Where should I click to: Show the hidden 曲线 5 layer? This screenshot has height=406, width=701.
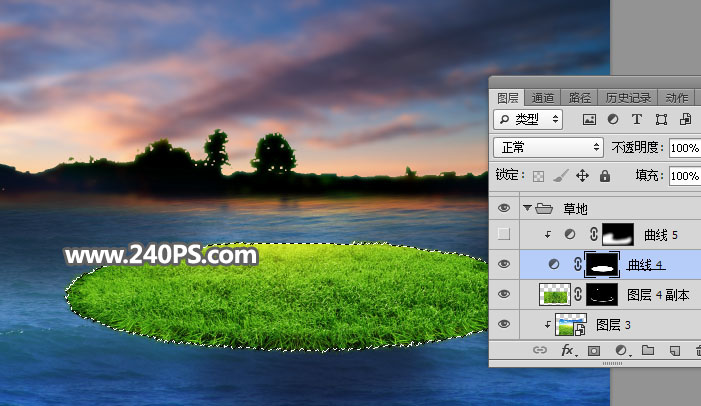tap(505, 235)
